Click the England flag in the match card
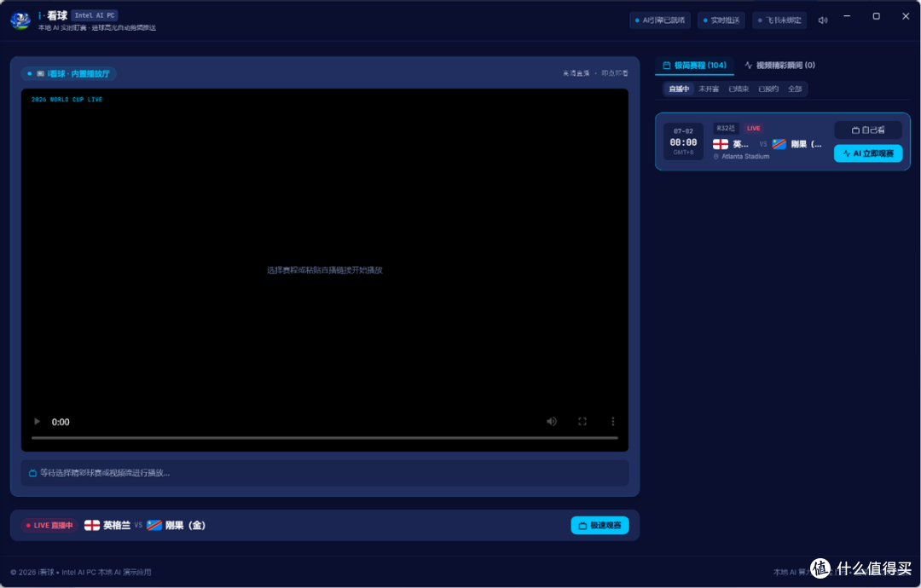Viewport: 921px width, 588px height. coord(721,144)
